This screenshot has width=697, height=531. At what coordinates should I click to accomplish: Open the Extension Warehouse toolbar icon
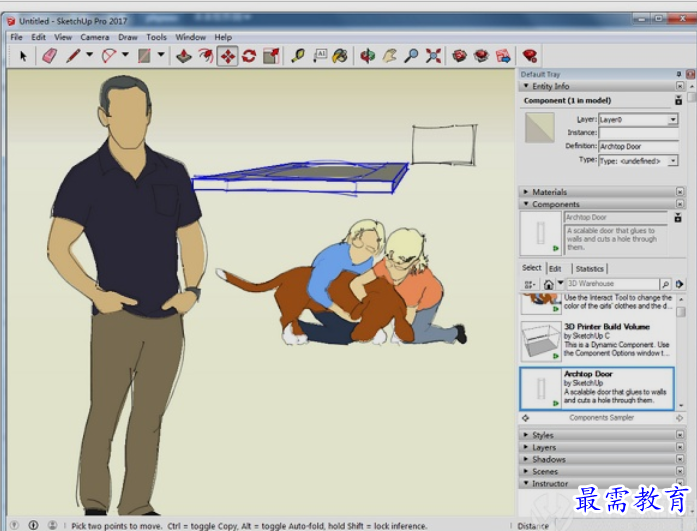pyautogui.click(x=481, y=56)
